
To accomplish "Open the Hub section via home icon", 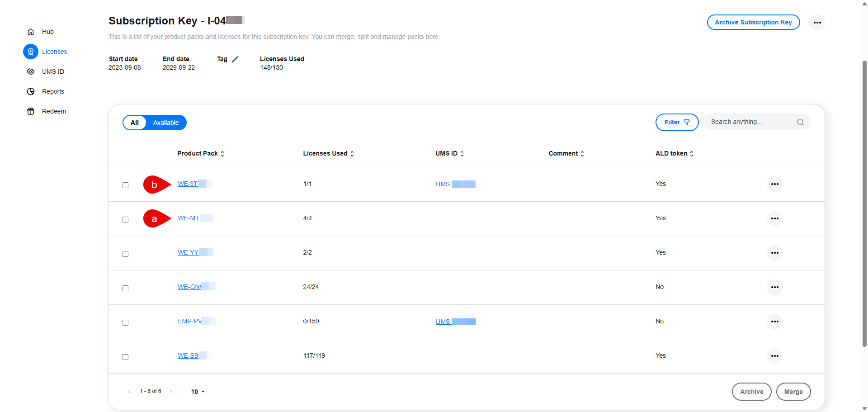I will tap(31, 32).
